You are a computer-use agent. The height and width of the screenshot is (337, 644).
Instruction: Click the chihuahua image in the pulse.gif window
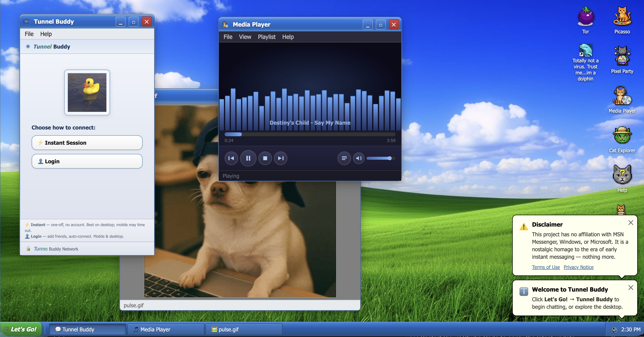[240, 238]
